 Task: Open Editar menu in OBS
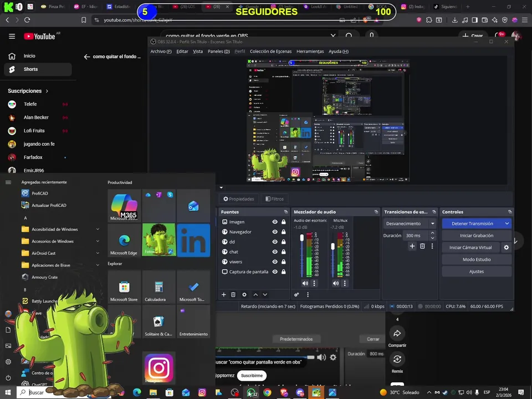point(182,51)
